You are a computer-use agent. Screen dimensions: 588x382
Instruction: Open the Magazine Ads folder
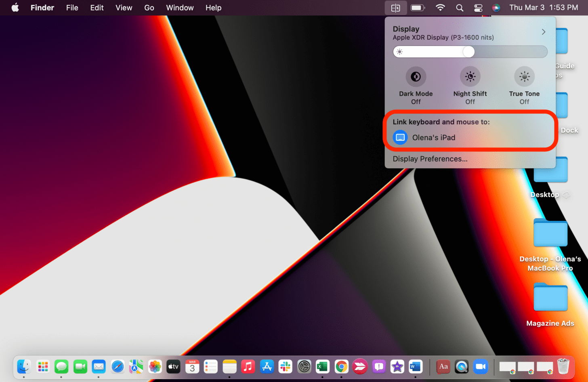point(550,297)
